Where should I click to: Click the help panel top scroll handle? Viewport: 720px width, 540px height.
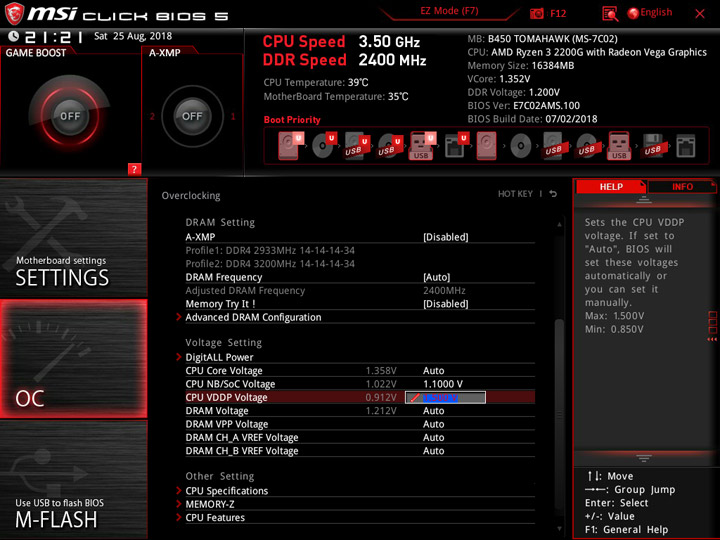[x=643, y=199]
